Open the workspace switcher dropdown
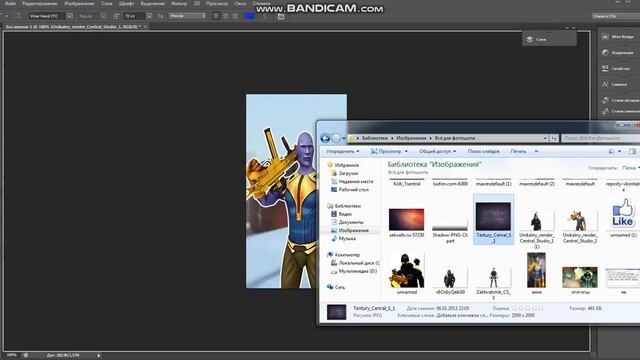The image size is (640, 360). coord(616,16)
